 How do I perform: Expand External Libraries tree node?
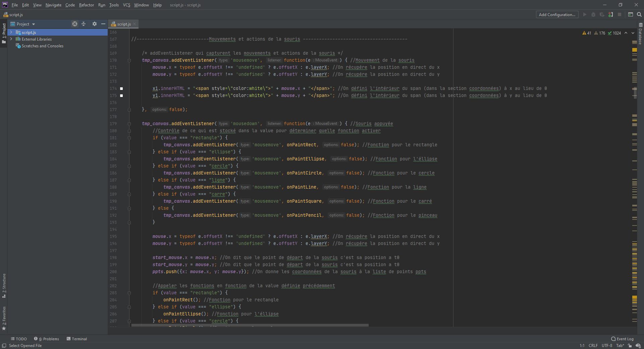pos(11,39)
